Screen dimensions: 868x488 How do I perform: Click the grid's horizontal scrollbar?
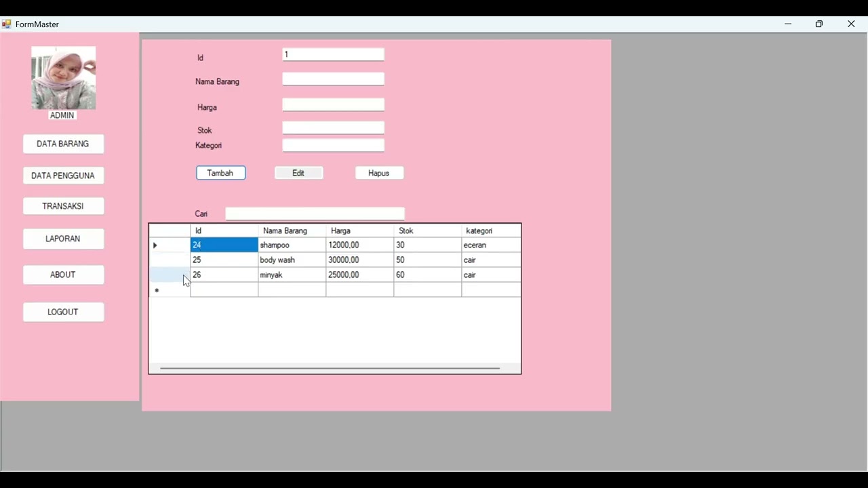(x=330, y=369)
